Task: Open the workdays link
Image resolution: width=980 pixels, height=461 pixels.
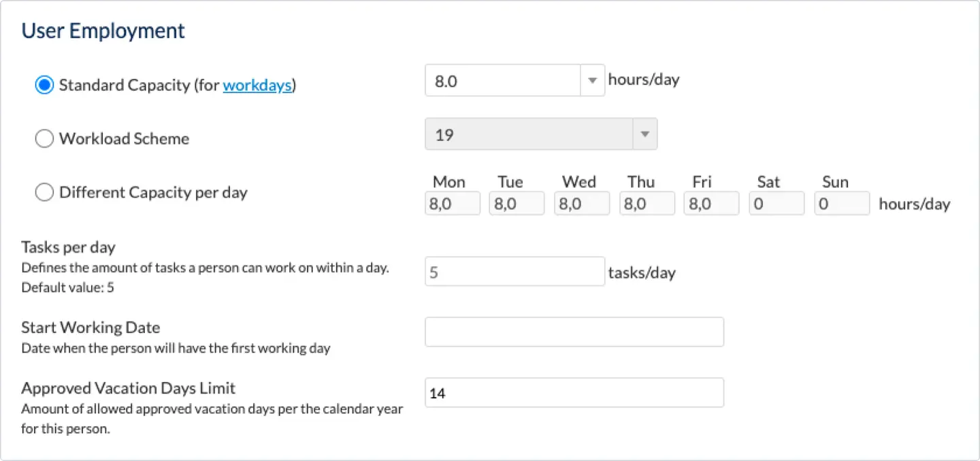Action: coord(257,85)
